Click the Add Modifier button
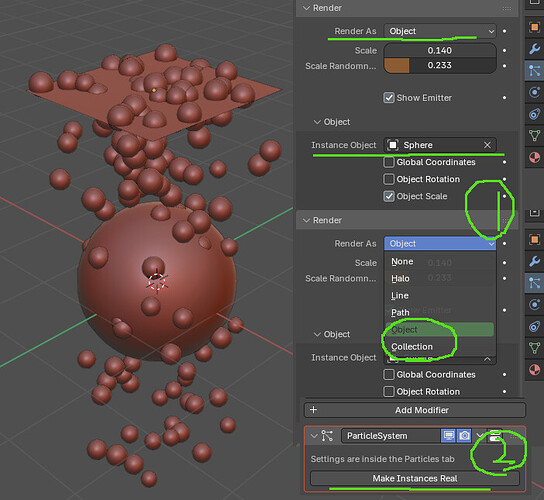Image resolution: width=544 pixels, height=500 pixels. (415, 410)
